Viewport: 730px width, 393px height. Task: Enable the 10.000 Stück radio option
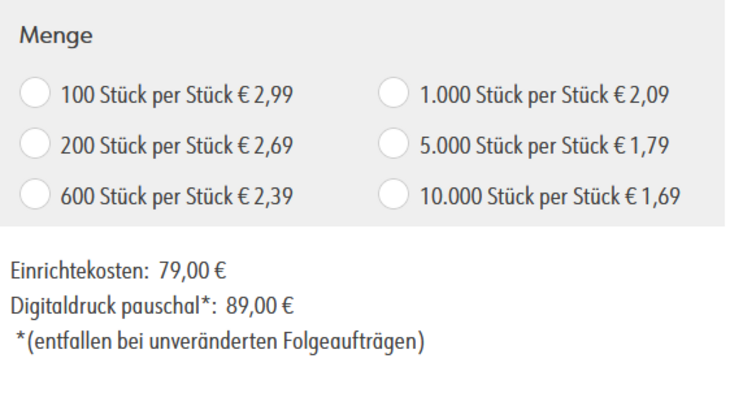(393, 194)
